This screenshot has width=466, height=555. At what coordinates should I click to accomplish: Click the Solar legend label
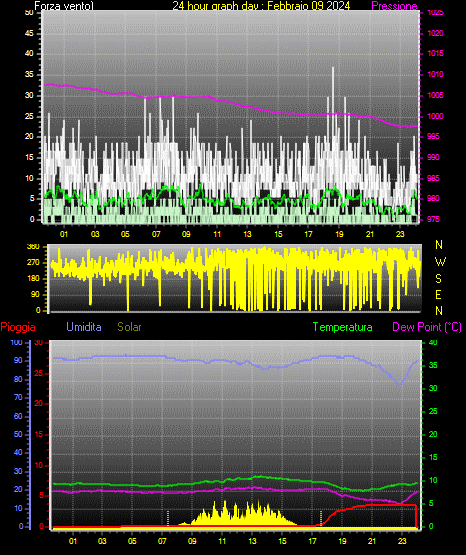[x=130, y=327]
